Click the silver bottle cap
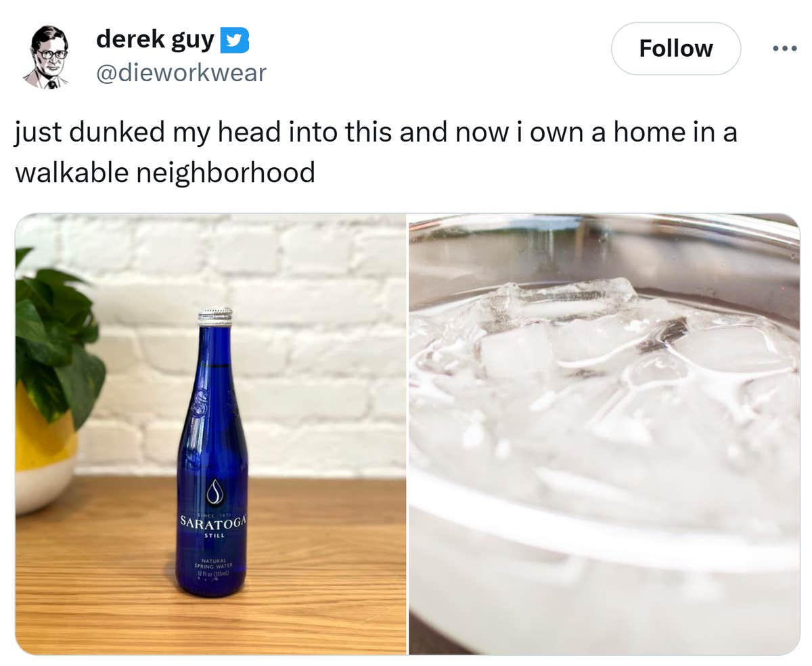Screen dimensions: 812x666 (215, 316)
